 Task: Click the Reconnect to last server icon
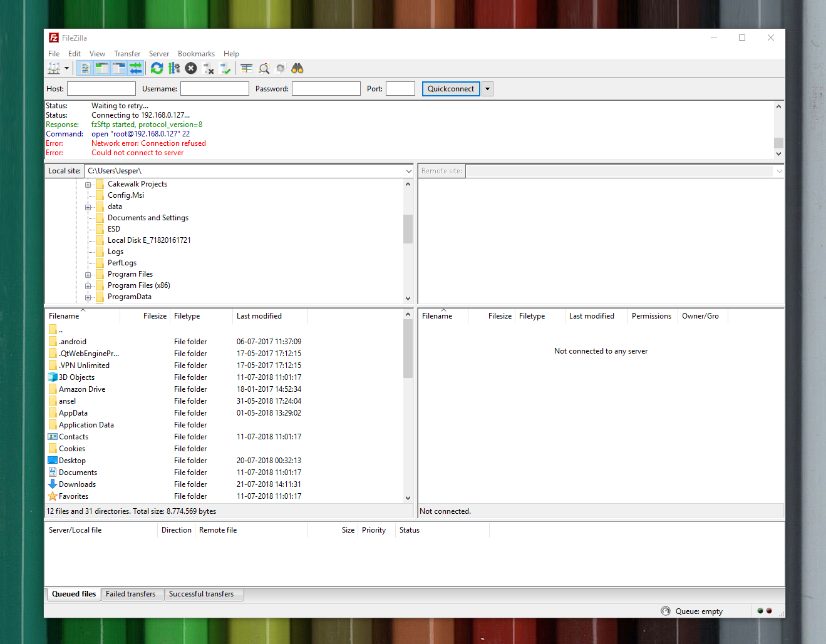point(225,68)
